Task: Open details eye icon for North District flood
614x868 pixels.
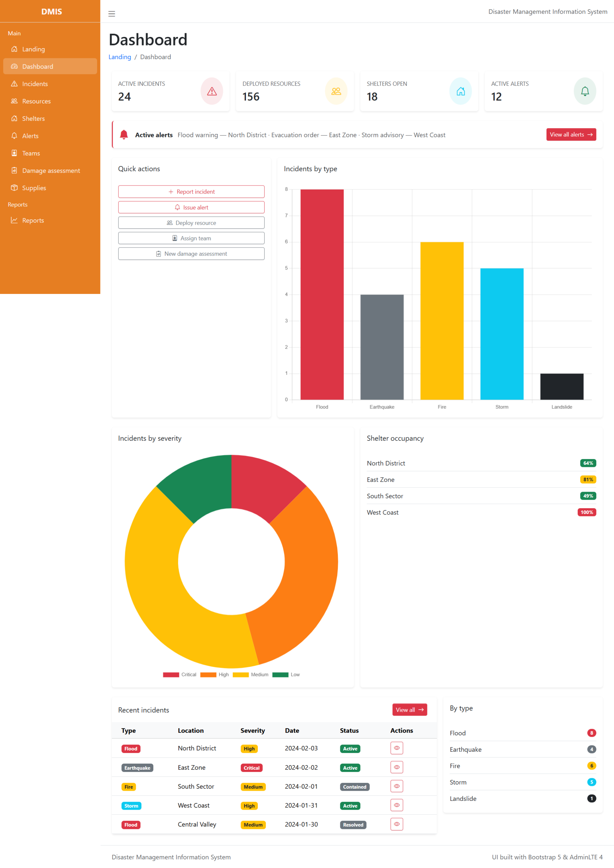Action: 397,748
